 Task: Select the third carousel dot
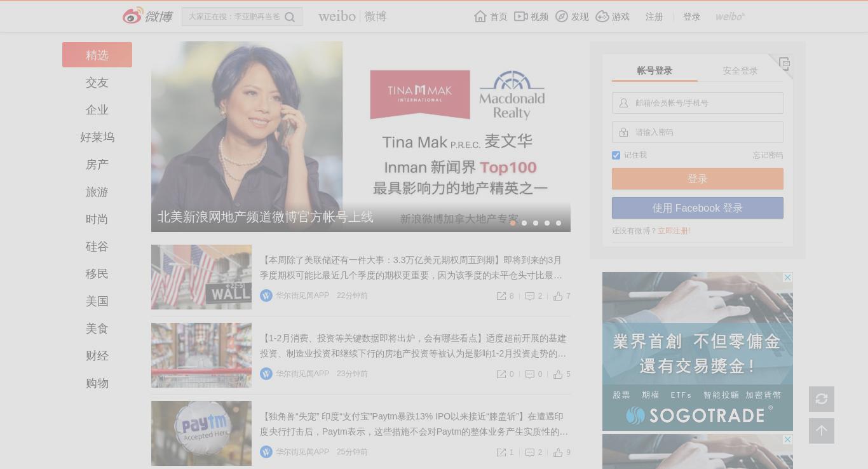click(x=536, y=223)
